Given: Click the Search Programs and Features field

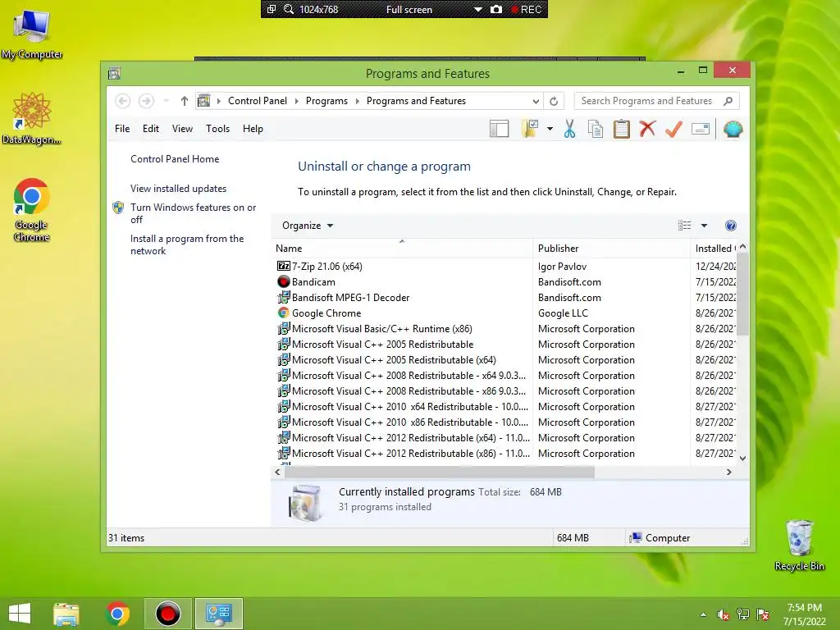Looking at the screenshot, I should [x=657, y=101].
